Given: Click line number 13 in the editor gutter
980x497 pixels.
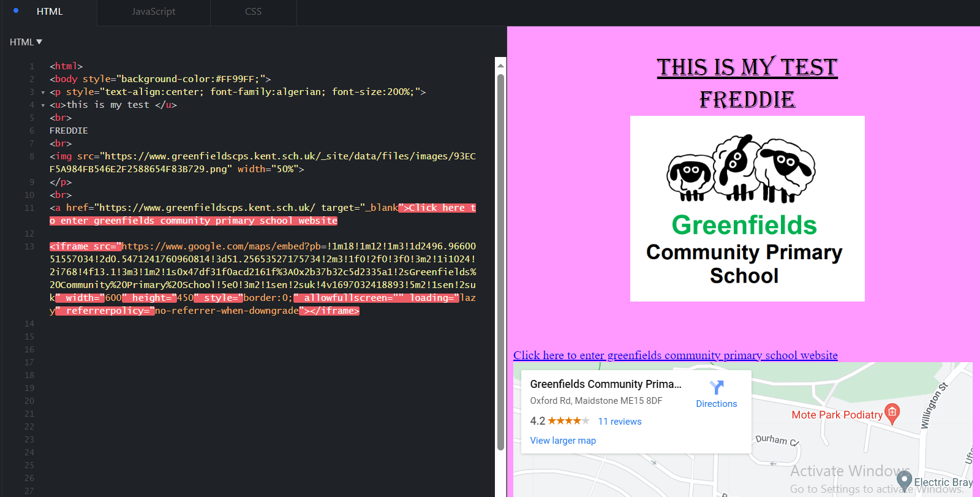Looking at the screenshot, I should pyautogui.click(x=29, y=246).
